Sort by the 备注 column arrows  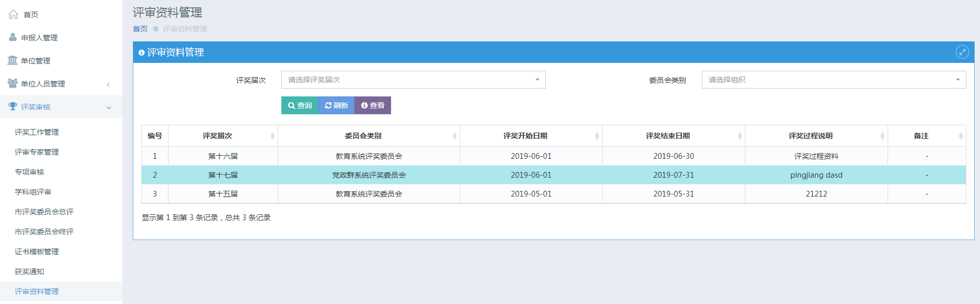[x=961, y=136]
